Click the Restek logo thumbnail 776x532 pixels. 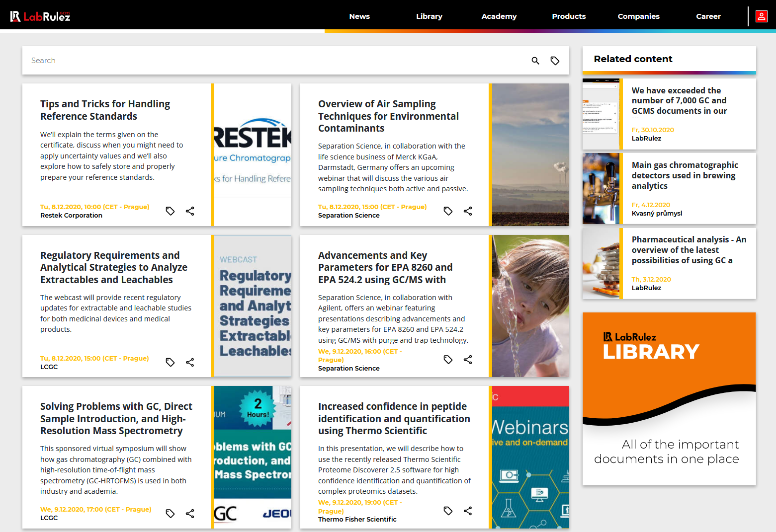[253, 154]
